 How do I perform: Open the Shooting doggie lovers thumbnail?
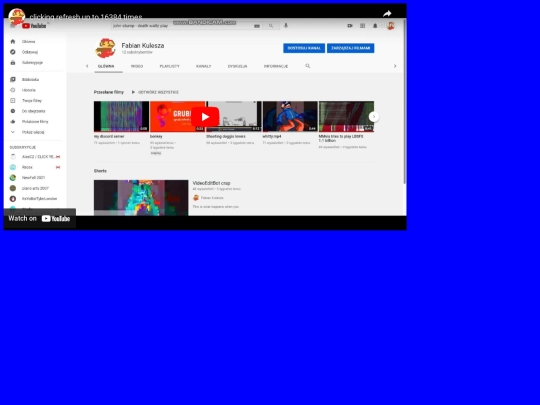tap(234, 116)
